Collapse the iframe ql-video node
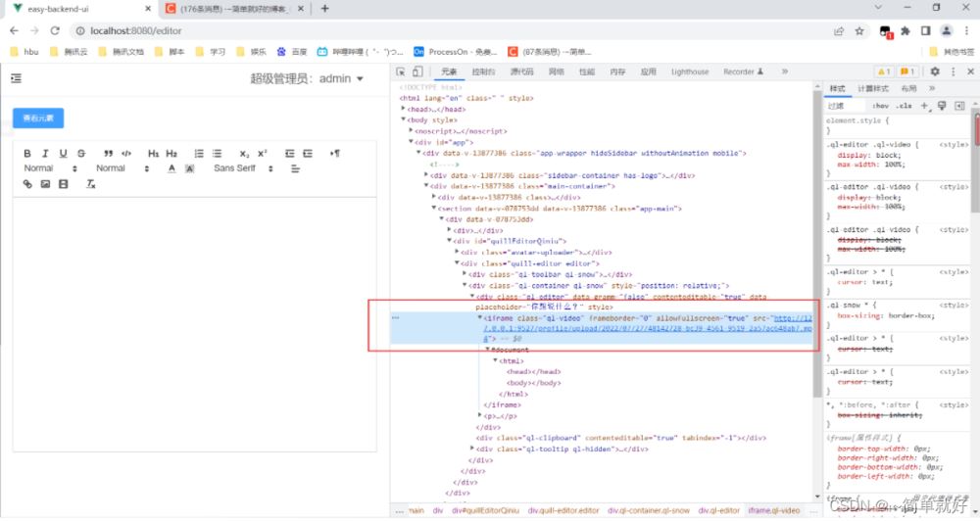The image size is (980, 521). [480, 318]
